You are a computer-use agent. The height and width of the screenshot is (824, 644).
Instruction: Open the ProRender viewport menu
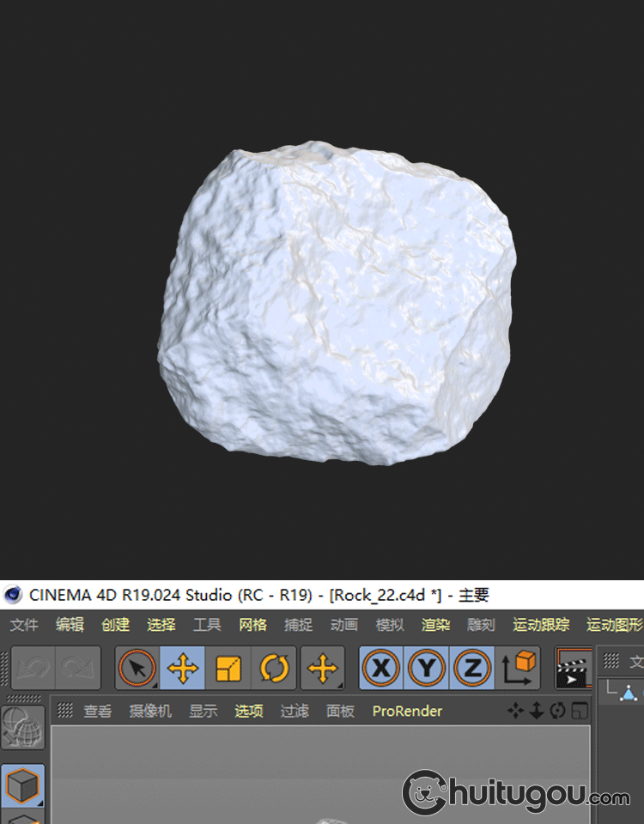point(407,711)
